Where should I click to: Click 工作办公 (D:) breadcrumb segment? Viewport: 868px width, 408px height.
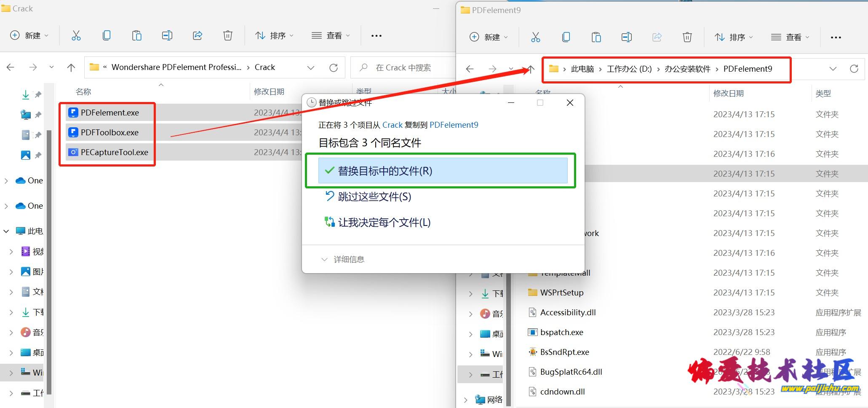click(x=629, y=69)
